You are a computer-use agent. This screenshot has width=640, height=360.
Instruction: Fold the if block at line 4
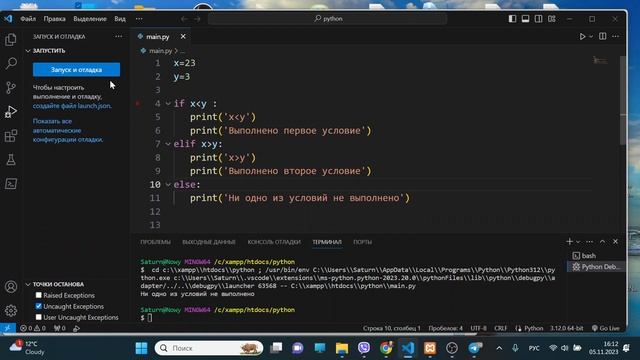(x=168, y=104)
